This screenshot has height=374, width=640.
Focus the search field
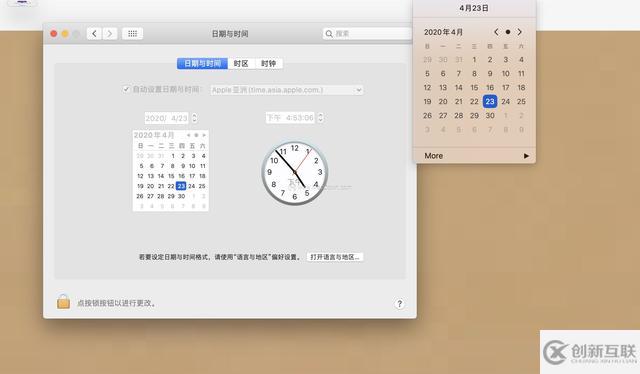click(x=366, y=33)
